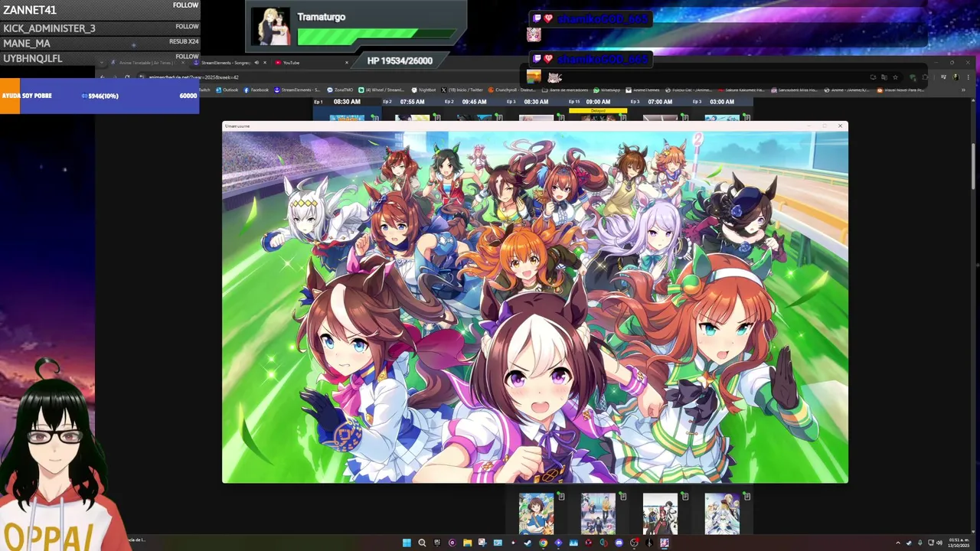Switch to the Anime Timetable tab

pyautogui.click(x=145, y=63)
